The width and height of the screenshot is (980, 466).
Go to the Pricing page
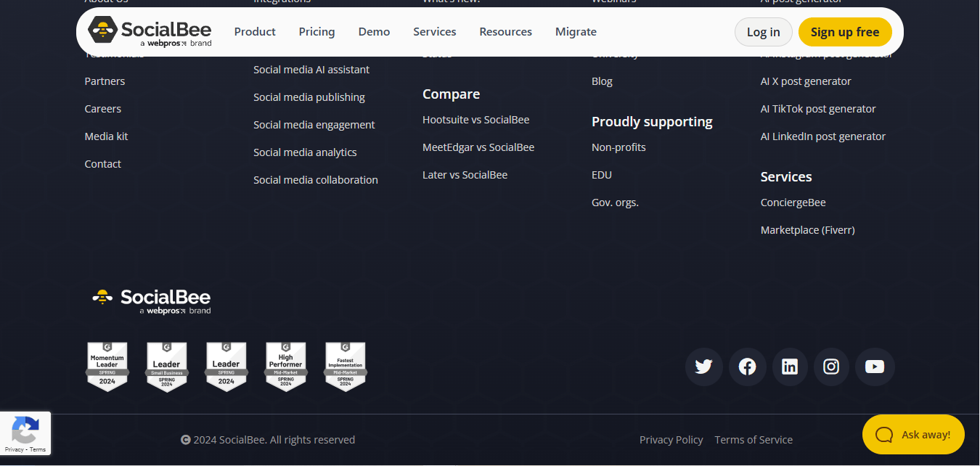tap(317, 32)
